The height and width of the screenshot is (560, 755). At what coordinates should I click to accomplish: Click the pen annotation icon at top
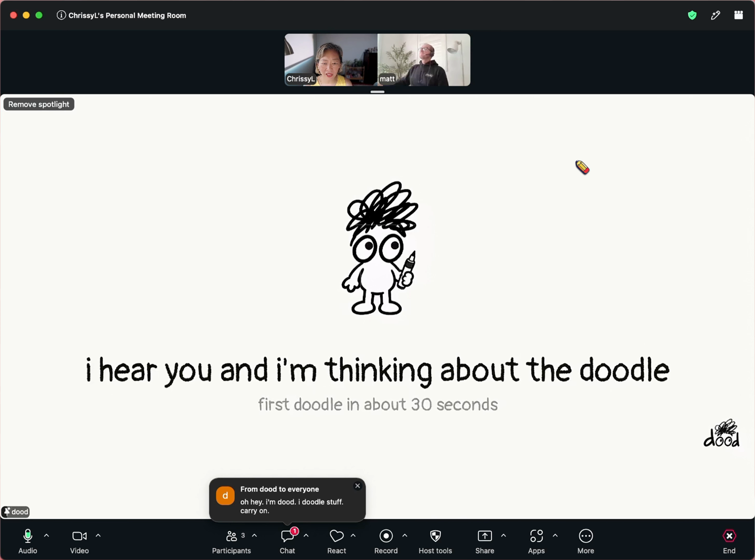716,15
